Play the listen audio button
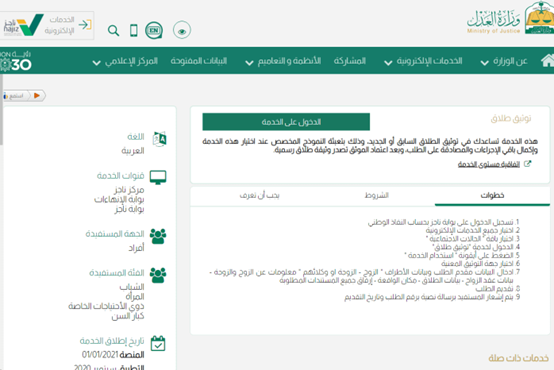Image resolution: width=554 pixels, height=370 pixels. (x=37, y=95)
